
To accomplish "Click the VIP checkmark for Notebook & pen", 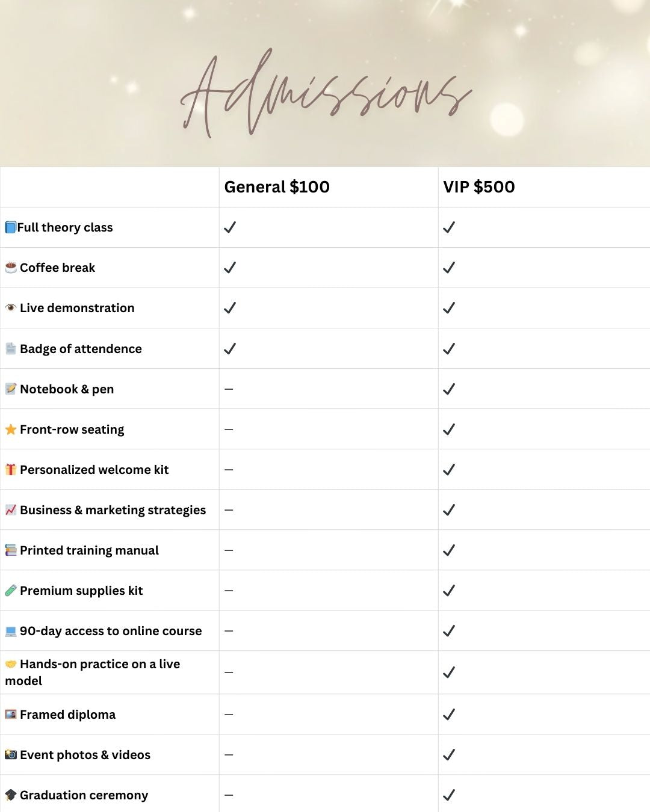I will [449, 389].
